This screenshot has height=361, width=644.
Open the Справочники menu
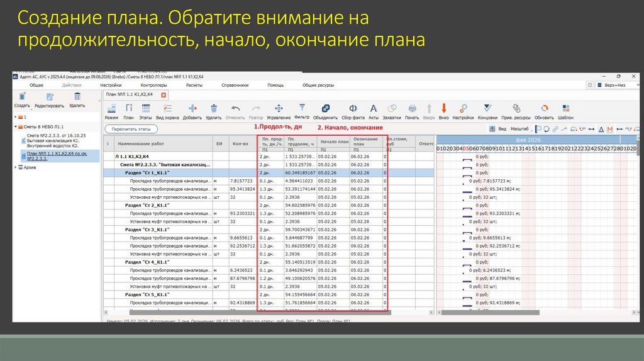pyautogui.click(x=235, y=86)
